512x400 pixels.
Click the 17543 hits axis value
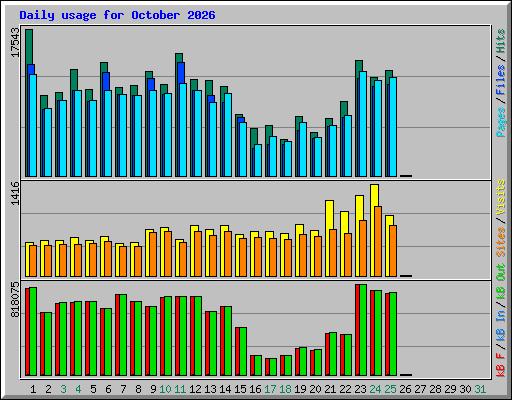click(x=15, y=43)
